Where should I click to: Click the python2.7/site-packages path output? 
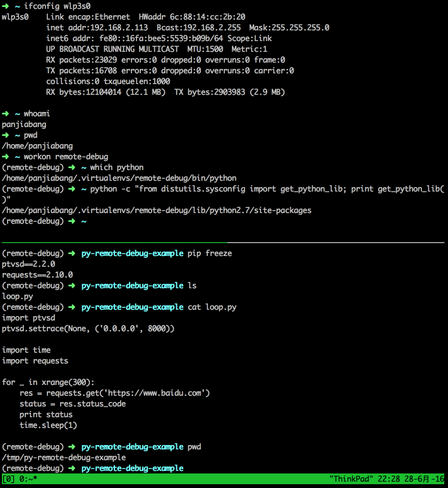pos(157,210)
